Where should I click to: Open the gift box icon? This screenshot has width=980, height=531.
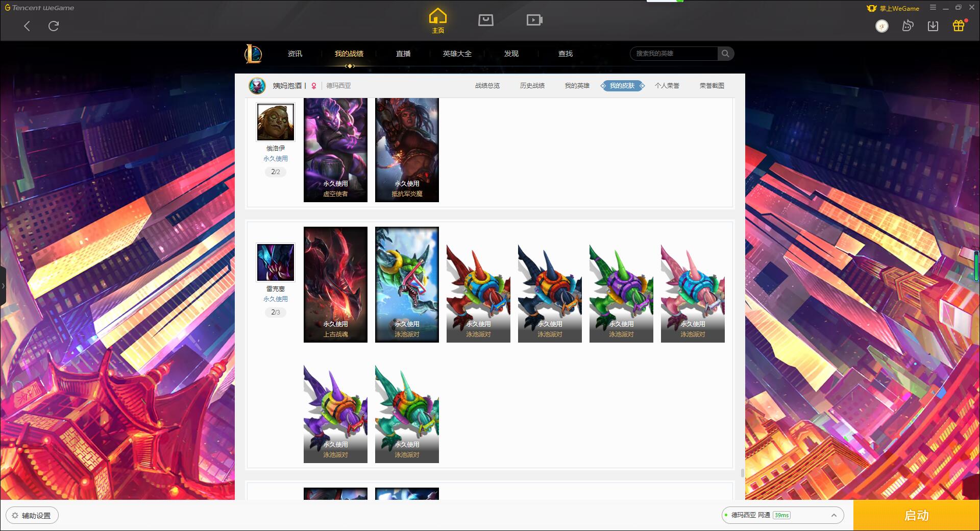click(959, 26)
